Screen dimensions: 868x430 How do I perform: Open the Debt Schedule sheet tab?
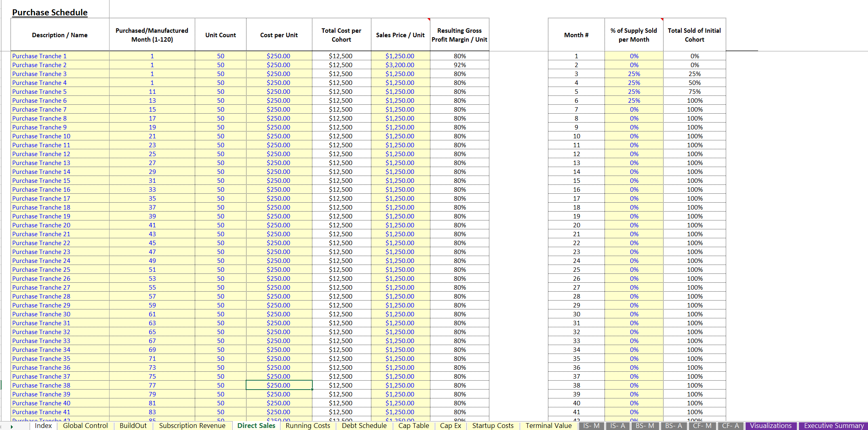(x=364, y=426)
